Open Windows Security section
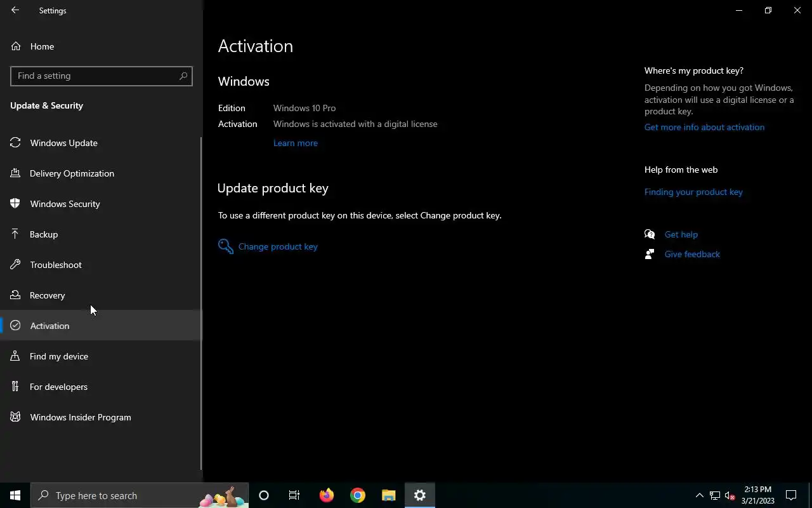Image resolution: width=812 pixels, height=508 pixels. [101, 204]
